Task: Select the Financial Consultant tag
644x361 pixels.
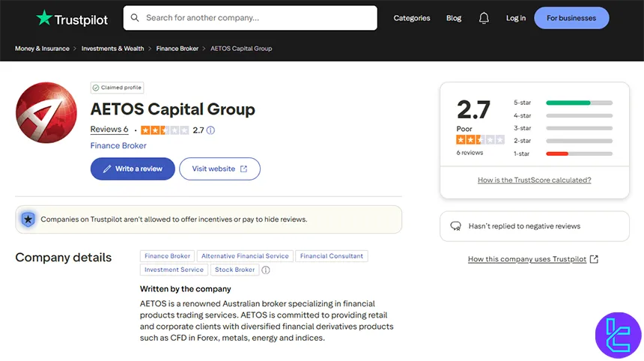Action: click(332, 256)
